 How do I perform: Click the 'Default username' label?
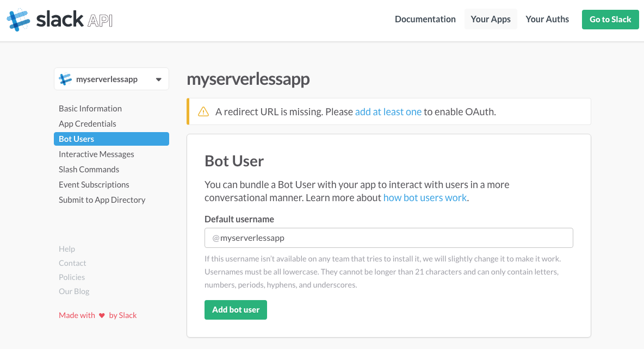tap(239, 219)
